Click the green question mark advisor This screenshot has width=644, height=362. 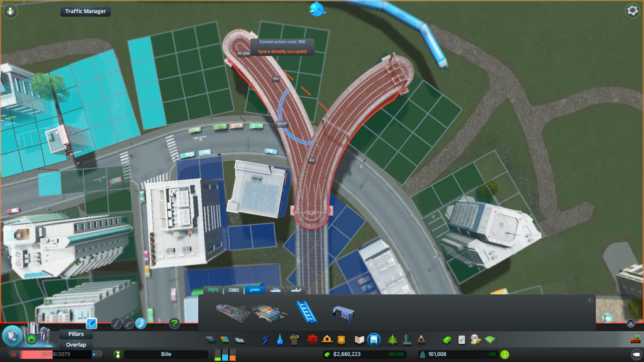click(174, 324)
